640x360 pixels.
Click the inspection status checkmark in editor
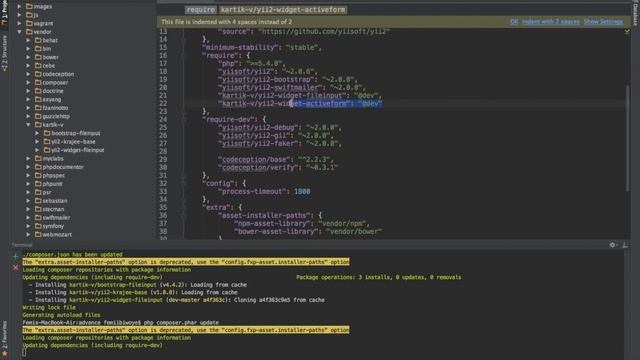(627, 31)
